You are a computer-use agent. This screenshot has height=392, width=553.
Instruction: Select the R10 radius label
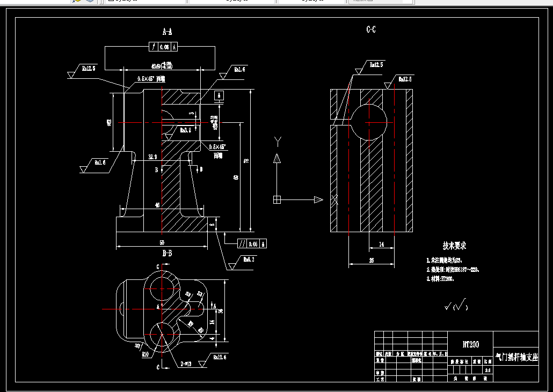(145, 354)
